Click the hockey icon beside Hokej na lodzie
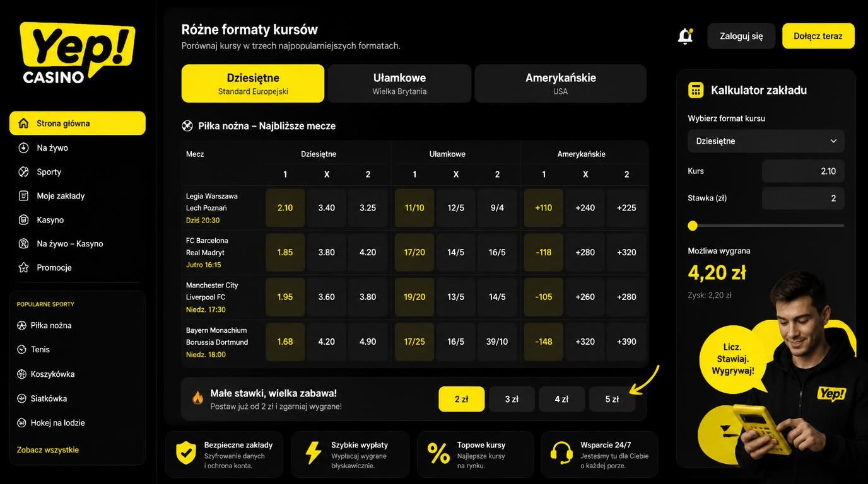The width and height of the screenshot is (868, 484). (21, 423)
